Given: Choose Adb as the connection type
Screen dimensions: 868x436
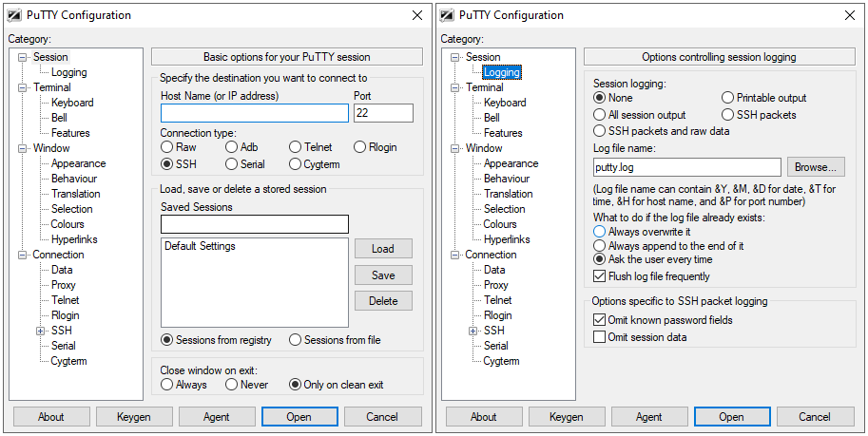Looking at the screenshot, I should [x=241, y=147].
